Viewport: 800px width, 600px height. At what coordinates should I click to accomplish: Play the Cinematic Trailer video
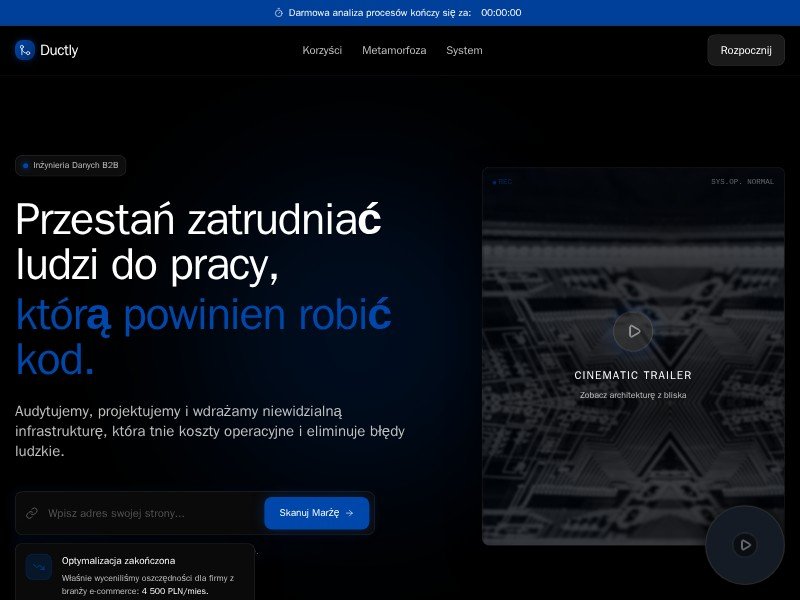click(633, 332)
